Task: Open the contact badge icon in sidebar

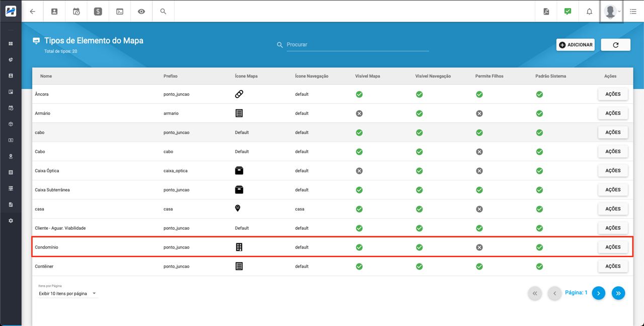Action: coord(11,76)
